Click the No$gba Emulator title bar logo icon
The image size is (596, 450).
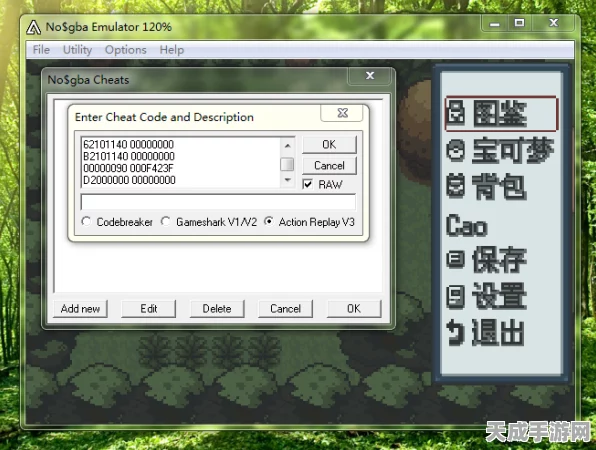tap(33, 27)
